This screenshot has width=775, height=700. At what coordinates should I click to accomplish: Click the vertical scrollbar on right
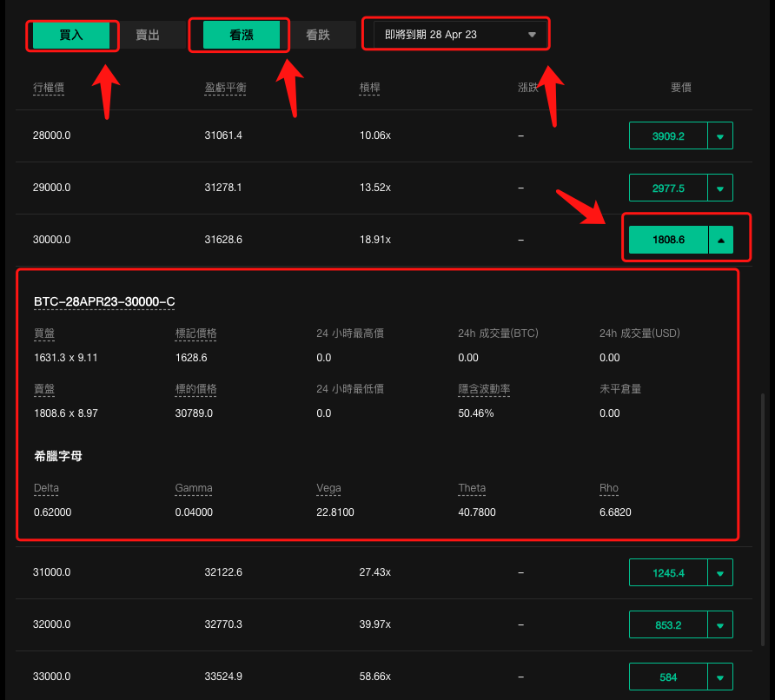pyautogui.click(x=763, y=518)
